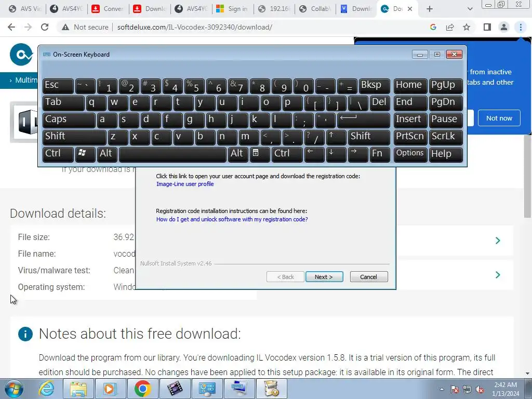Click the Chrome back arrow
Screen dimensions: 532x399
(x=11, y=27)
